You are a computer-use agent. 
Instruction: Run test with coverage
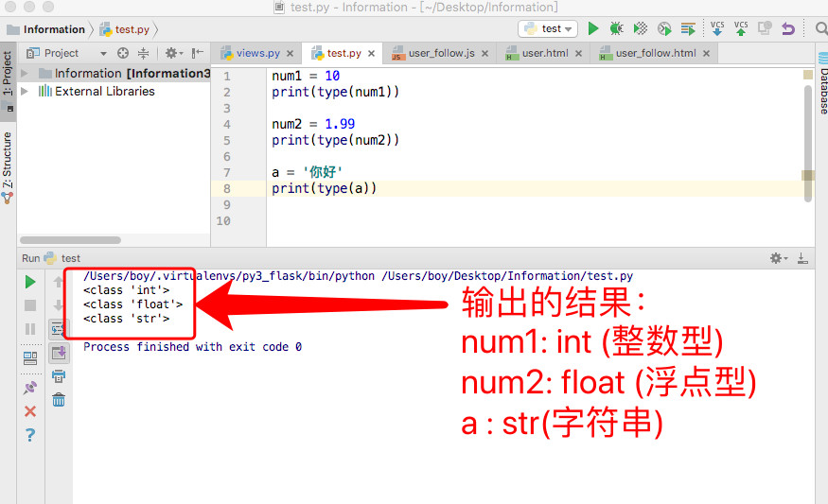click(x=641, y=28)
